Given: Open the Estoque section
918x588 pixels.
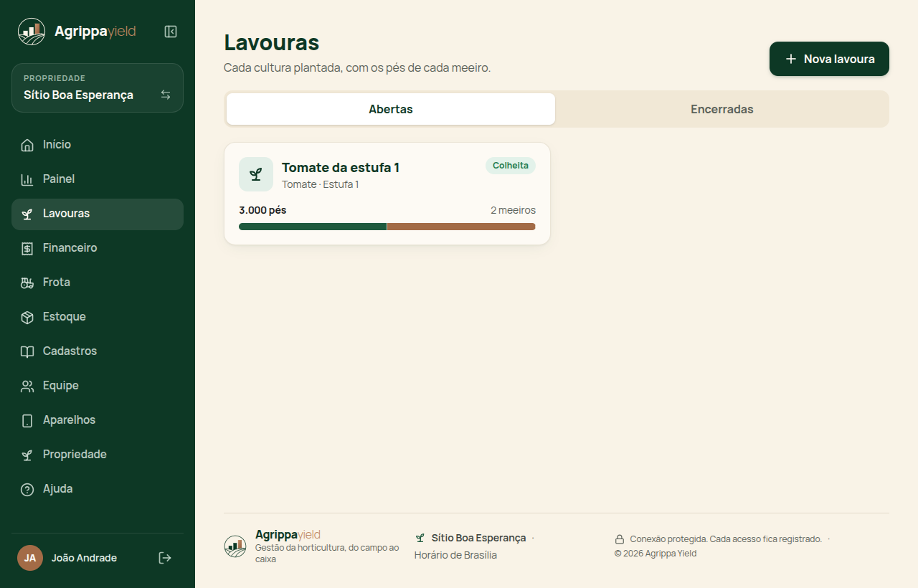Looking at the screenshot, I should (x=98, y=317).
